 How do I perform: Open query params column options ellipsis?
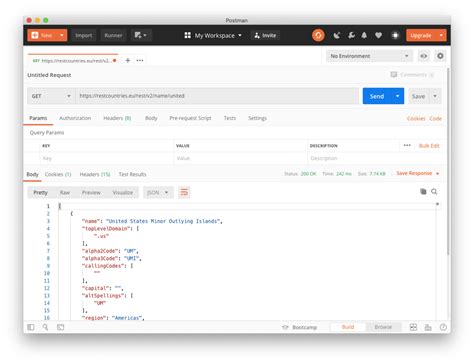pyautogui.click(x=407, y=145)
